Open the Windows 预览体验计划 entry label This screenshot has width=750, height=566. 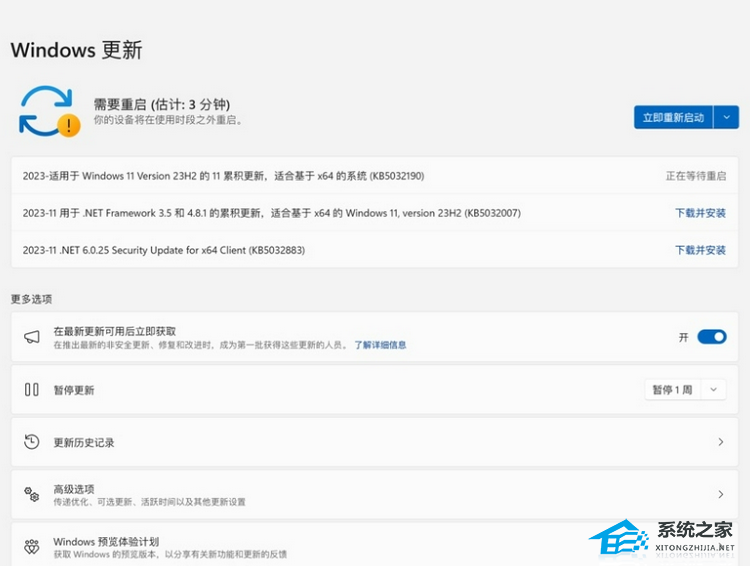pyautogui.click(x=106, y=541)
